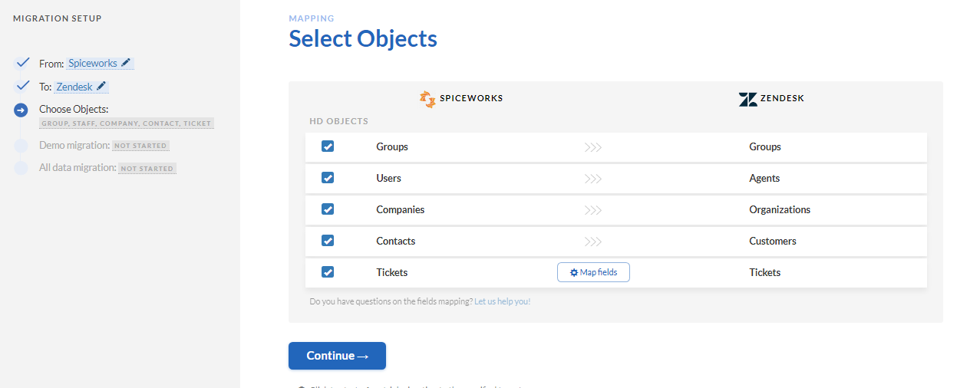980x388 pixels.
Task: Select the All data migration step
Action: 78,168
